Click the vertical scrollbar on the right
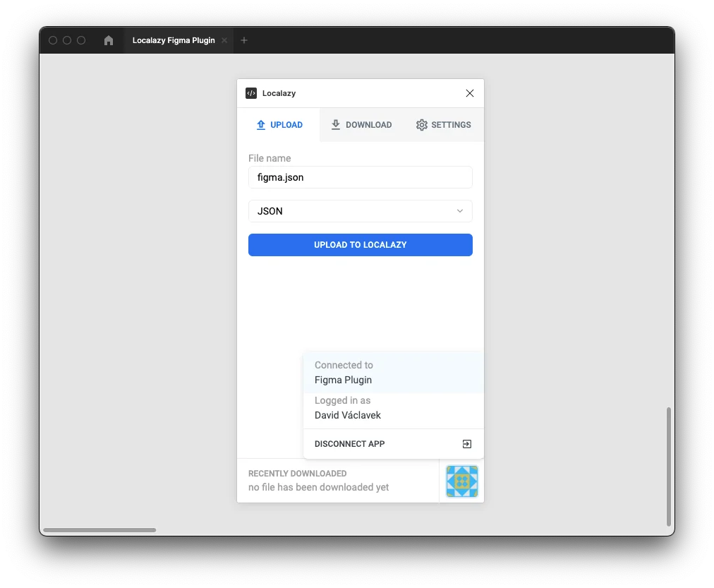 point(668,466)
